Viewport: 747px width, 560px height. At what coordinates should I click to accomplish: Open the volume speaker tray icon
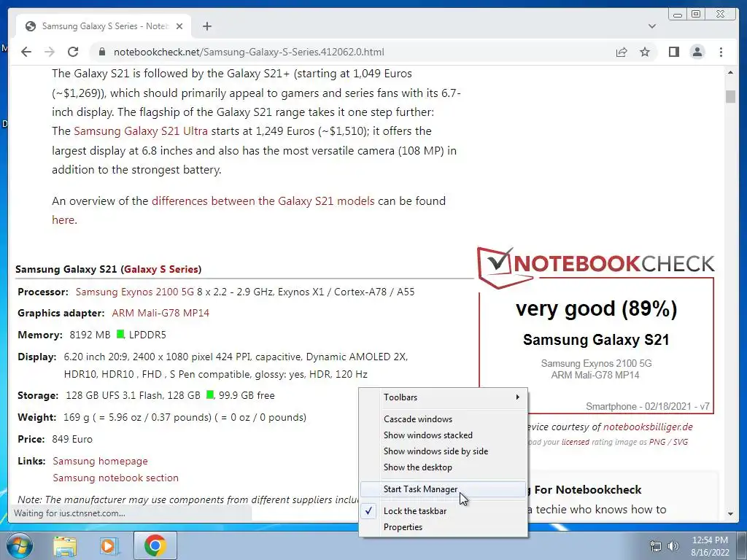[x=673, y=546]
